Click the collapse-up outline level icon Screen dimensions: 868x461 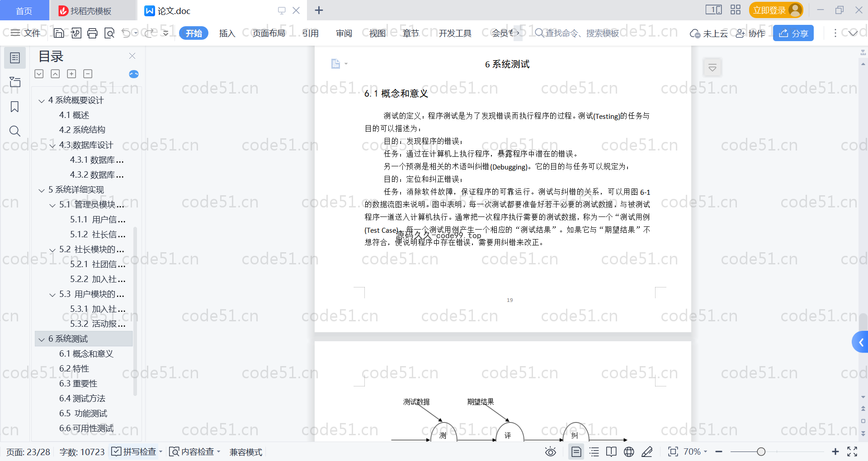(x=55, y=74)
